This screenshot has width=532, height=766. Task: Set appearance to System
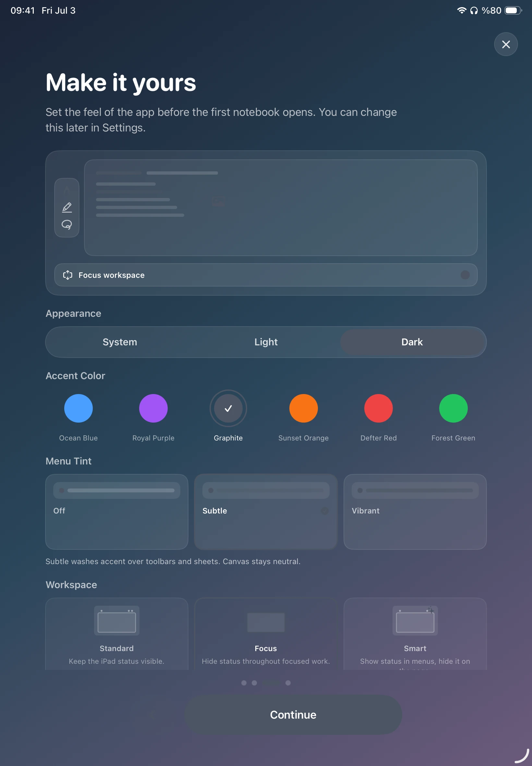[120, 342]
